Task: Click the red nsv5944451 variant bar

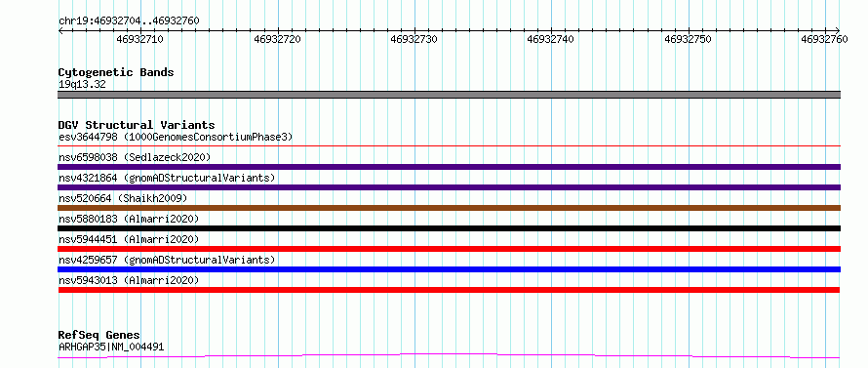Action: [x=449, y=249]
